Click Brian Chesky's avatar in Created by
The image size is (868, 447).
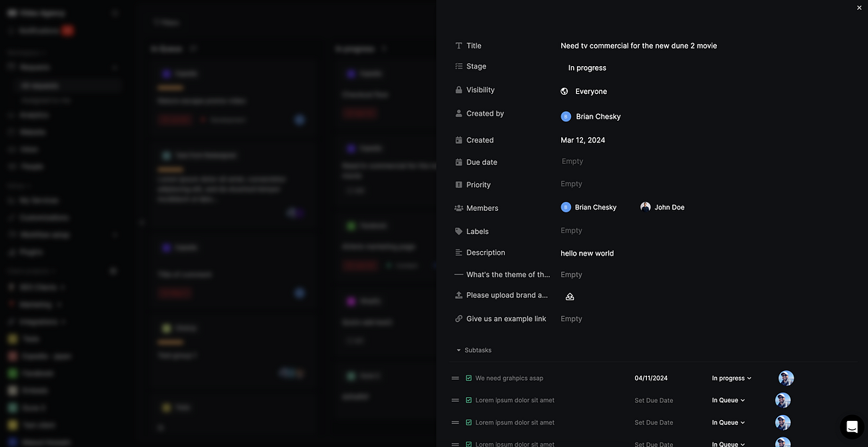(x=566, y=117)
